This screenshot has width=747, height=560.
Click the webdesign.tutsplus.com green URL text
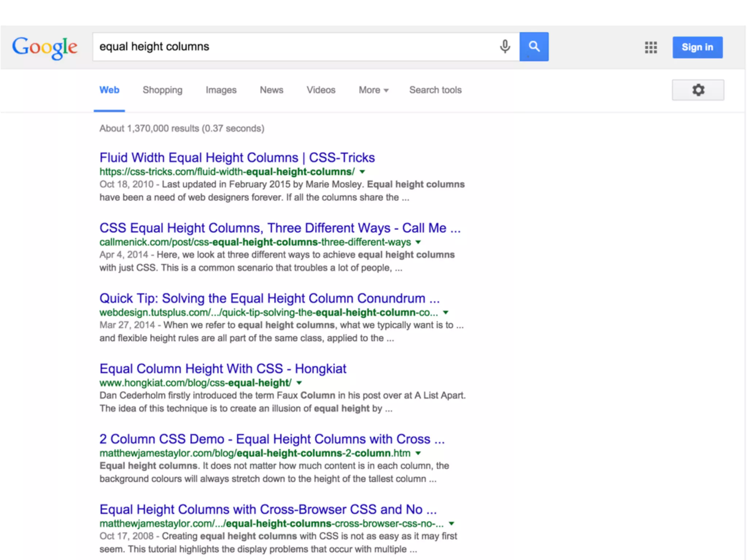point(269,312)
